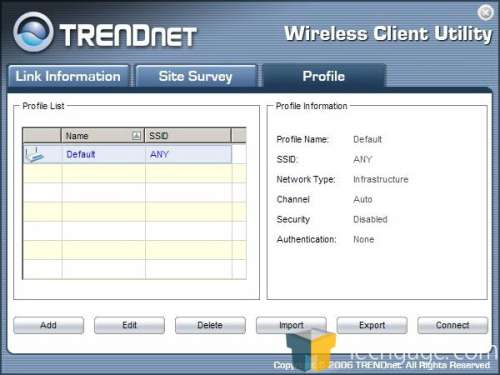
Task: Click the TRENDnet globe logo icon
Action: coord(33,32)
